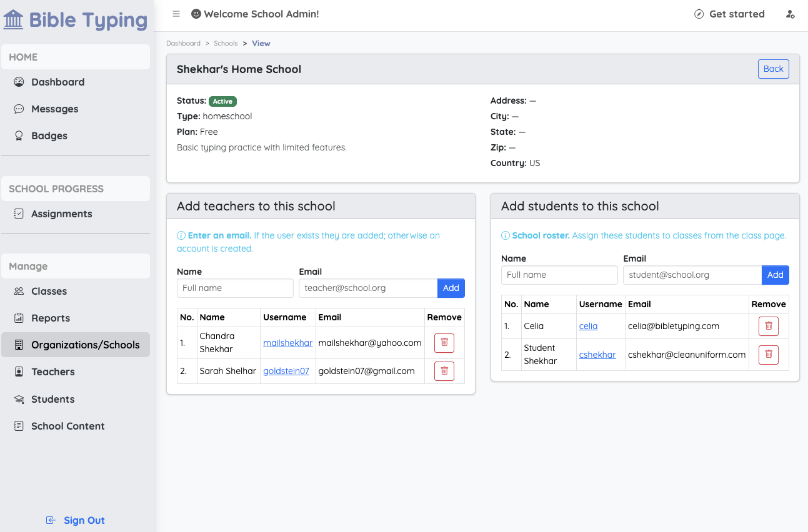Viewport: 808px width, 532px height.
Task: Open the mailshekhar username link
Action: [x=287, y=343]
